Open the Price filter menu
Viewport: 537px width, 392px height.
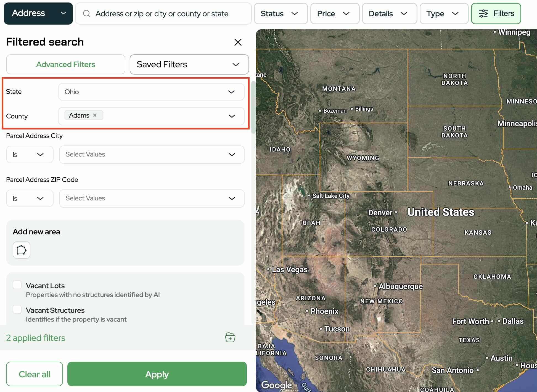(x=334, y=14)
